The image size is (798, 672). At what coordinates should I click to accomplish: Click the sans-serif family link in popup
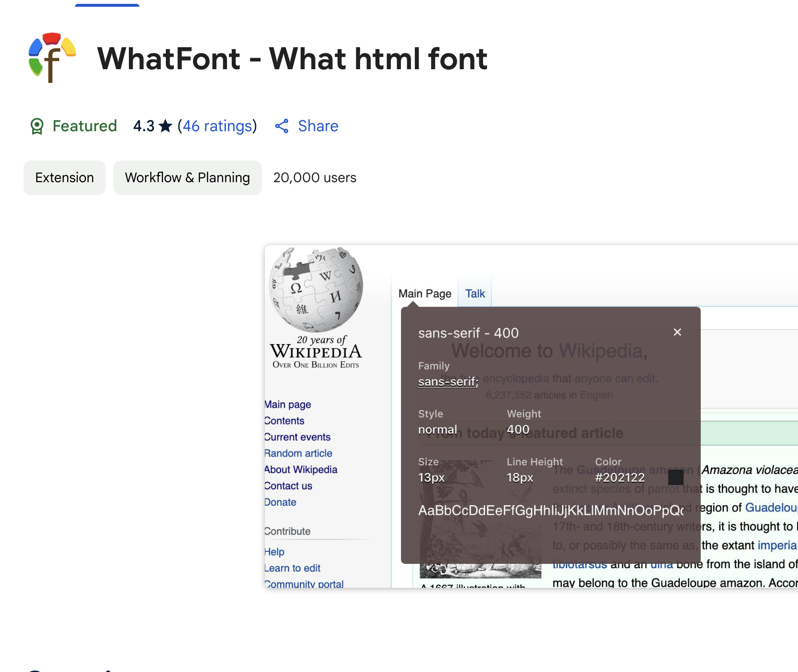point(448,382)
